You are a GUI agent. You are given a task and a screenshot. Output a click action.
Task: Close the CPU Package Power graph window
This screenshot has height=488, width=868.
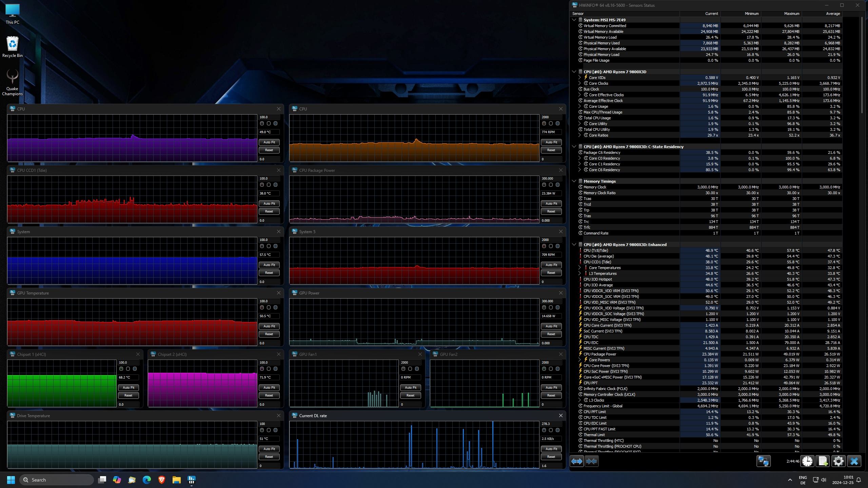pos(560,170)
